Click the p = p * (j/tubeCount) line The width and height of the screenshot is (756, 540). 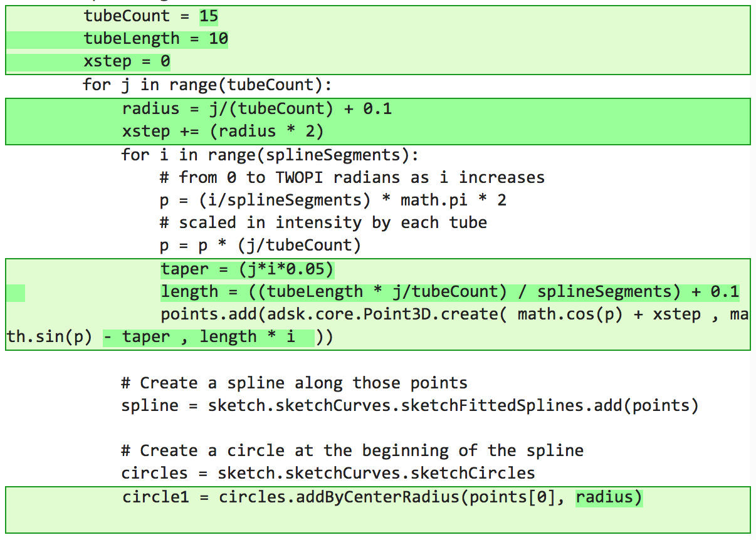coord(261,246)
